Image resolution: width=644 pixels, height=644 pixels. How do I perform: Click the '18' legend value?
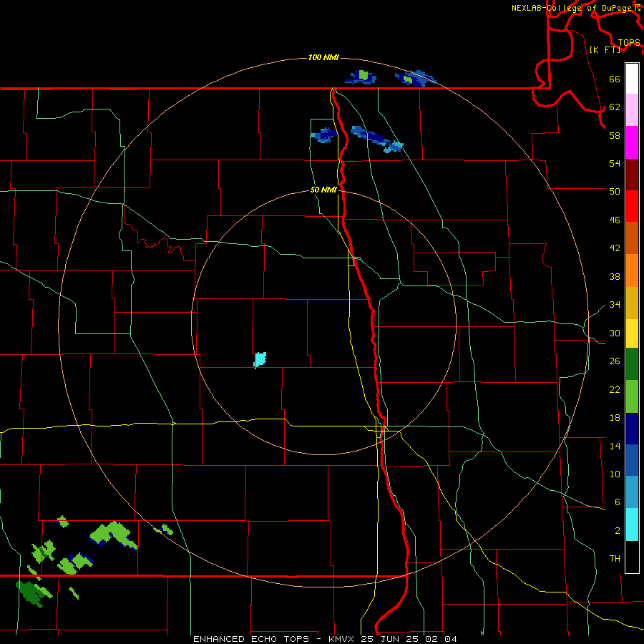pos(615,418)
